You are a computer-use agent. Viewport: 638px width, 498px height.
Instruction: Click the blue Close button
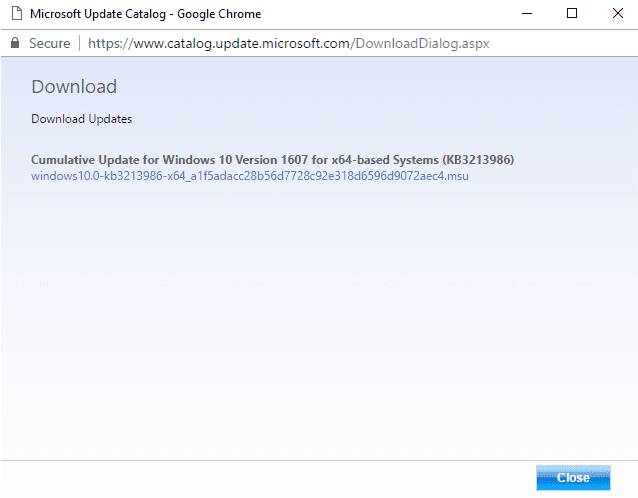(x=573, y=478)
